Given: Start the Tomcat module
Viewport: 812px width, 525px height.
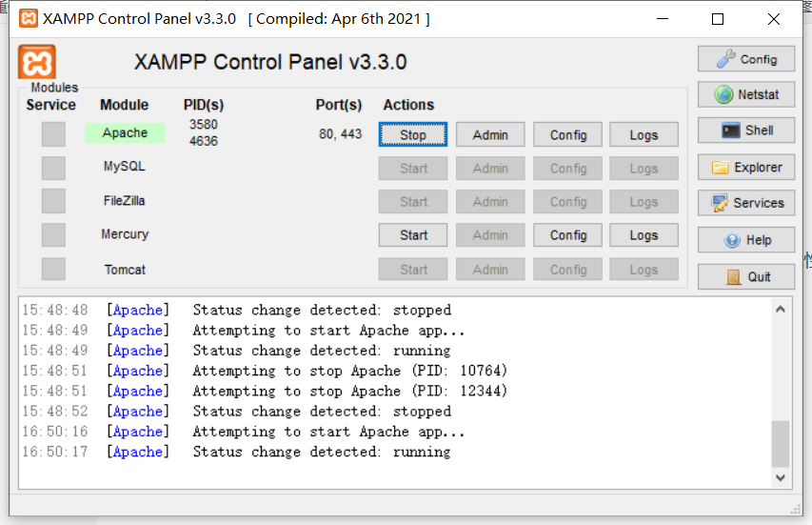Looking at the screenshot, I should click(x=413, y=270).
